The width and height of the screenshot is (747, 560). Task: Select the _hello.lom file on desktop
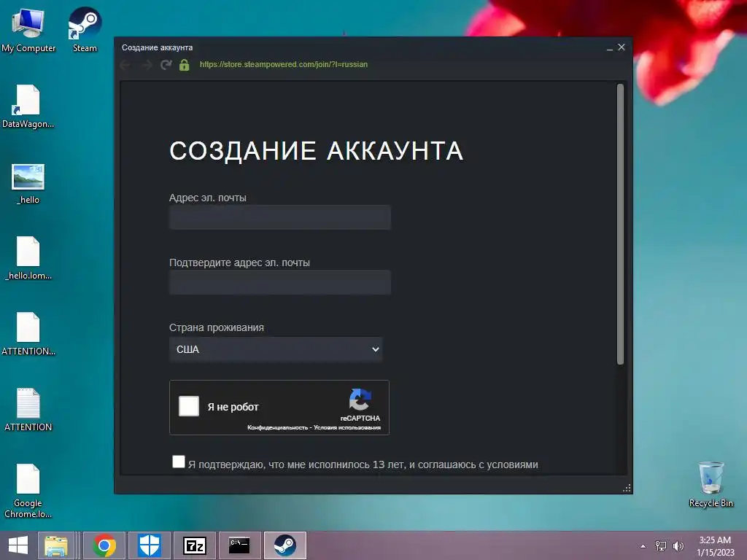pos(28,258)
